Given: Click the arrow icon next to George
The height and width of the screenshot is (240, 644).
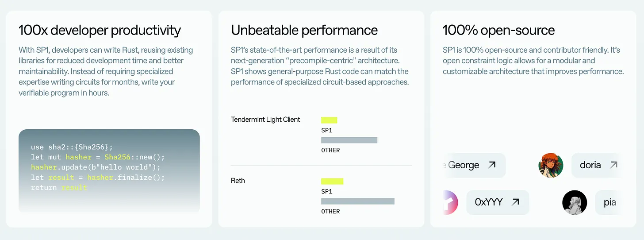Looking at the screenshot, I should click(492, 165).
